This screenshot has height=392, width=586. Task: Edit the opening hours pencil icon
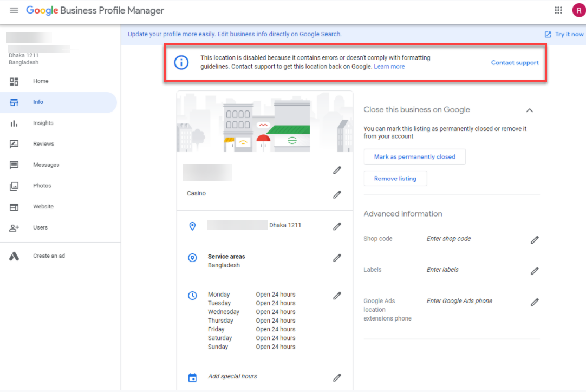pos(337,296)
